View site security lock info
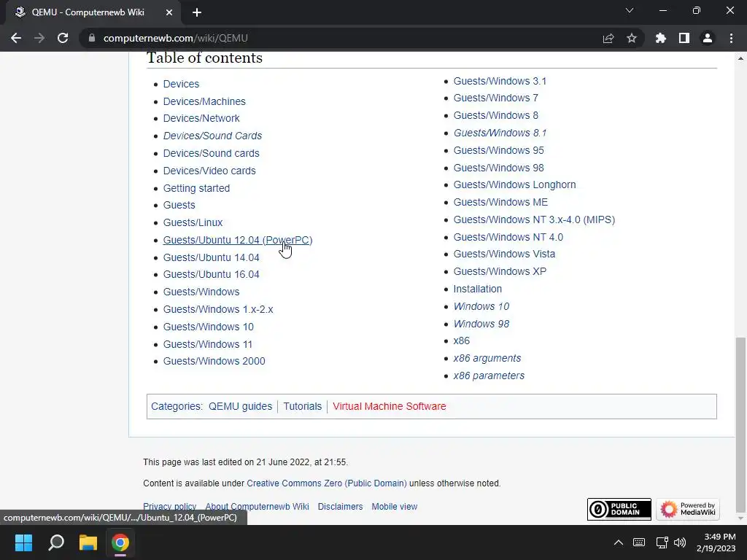 pos(92,38)
